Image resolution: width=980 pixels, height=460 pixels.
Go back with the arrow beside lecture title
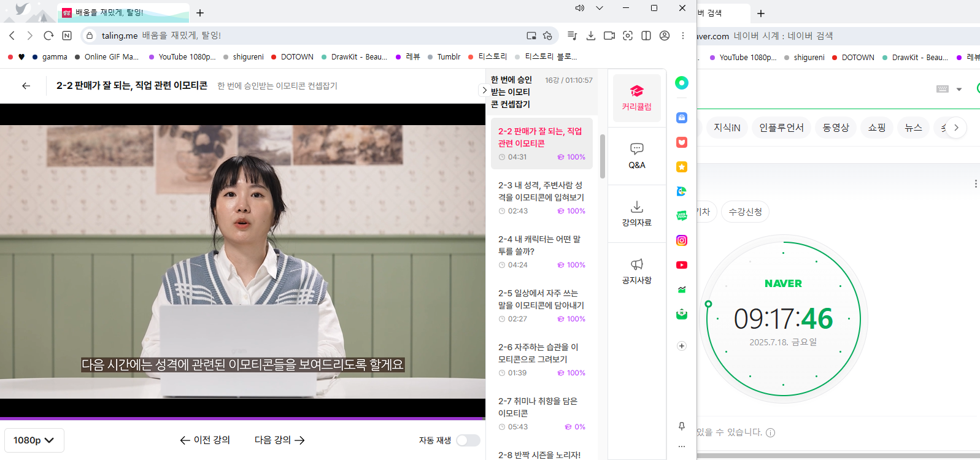(26, 86)
